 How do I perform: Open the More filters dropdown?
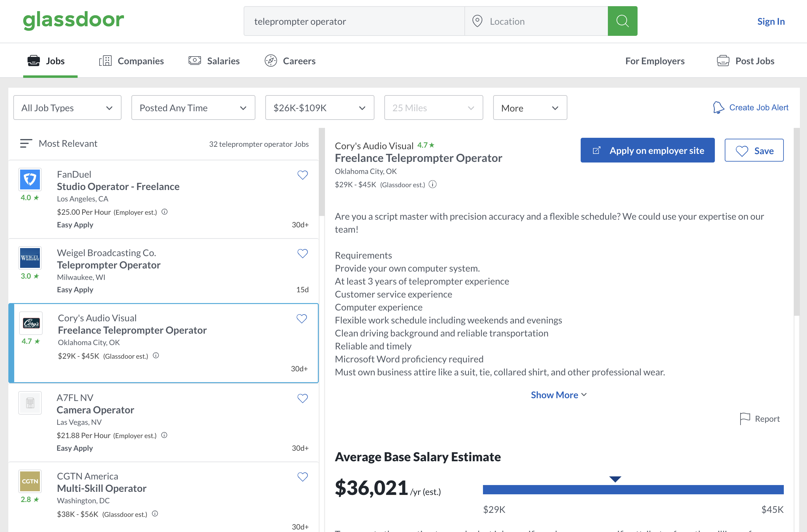point(530,108)
